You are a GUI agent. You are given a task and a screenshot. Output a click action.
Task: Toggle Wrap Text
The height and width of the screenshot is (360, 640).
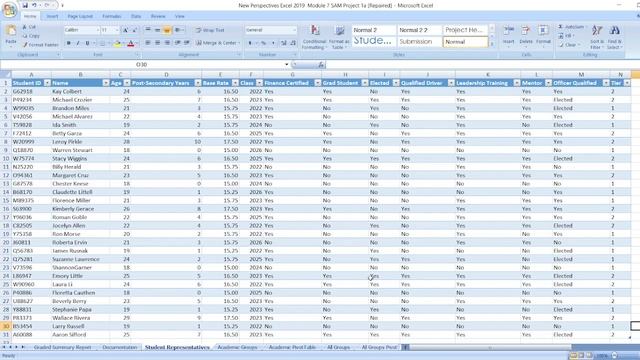[x=210, y=30]
